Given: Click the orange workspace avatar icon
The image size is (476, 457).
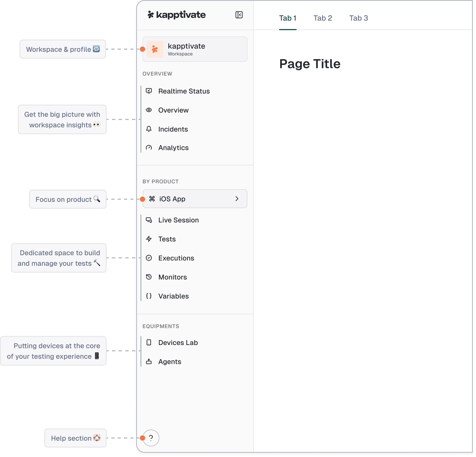Looking at the screenshot, I should click(155, 49).
